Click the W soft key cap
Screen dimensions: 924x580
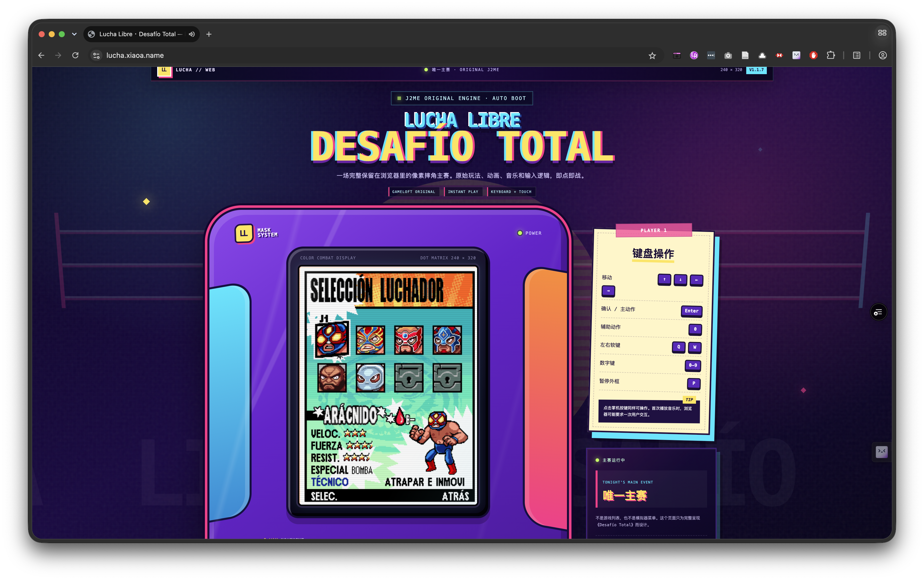[695, 348]
